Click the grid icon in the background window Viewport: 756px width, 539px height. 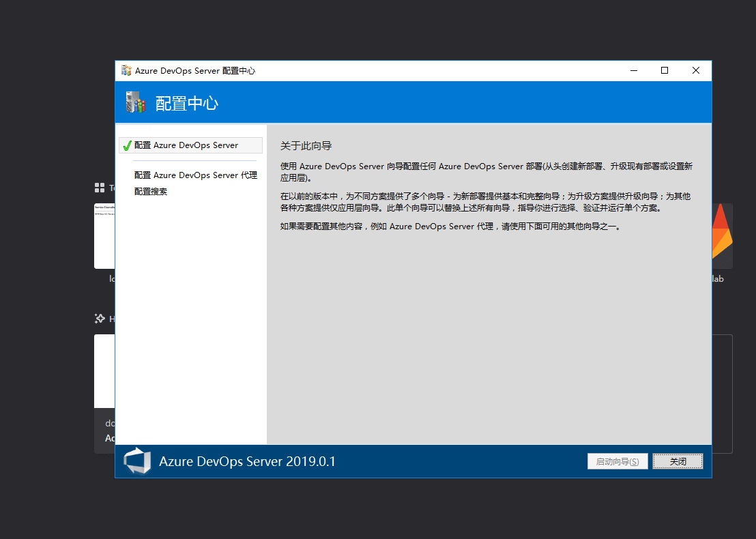(x=100, y=188)
